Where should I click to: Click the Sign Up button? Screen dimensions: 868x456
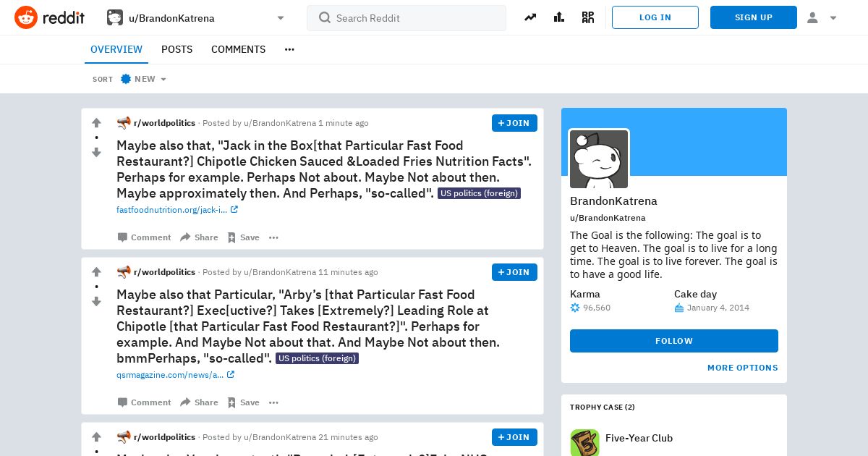[x=754, y=17]
